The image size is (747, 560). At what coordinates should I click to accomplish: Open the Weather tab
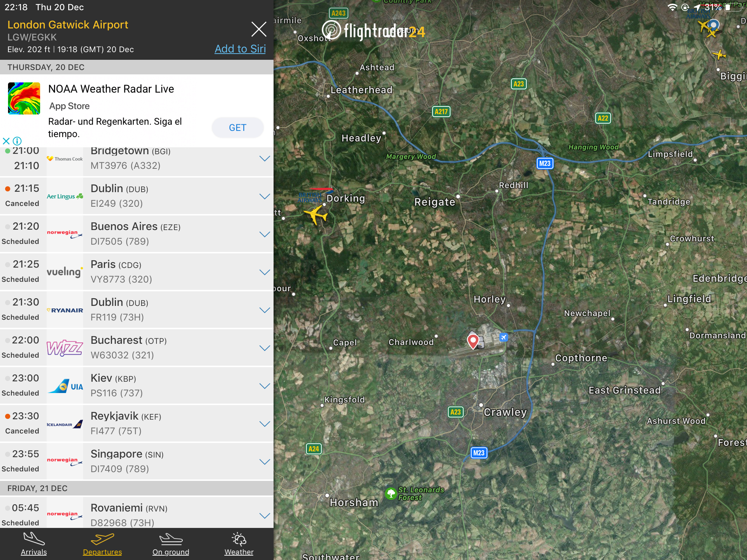[x=239, y=544]
